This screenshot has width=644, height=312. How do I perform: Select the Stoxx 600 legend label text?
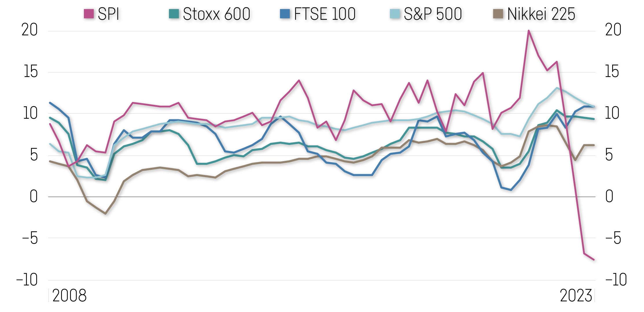(x=216, y=14)
